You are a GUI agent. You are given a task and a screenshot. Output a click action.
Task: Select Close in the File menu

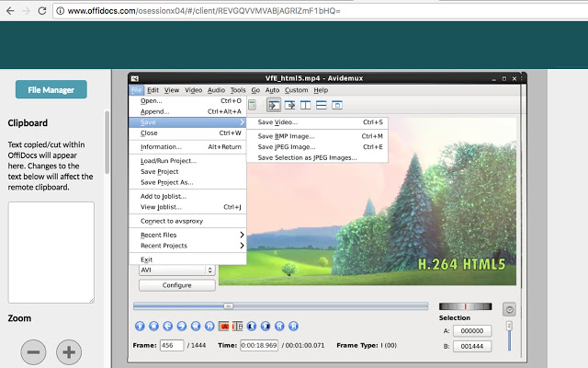(187, 132)
